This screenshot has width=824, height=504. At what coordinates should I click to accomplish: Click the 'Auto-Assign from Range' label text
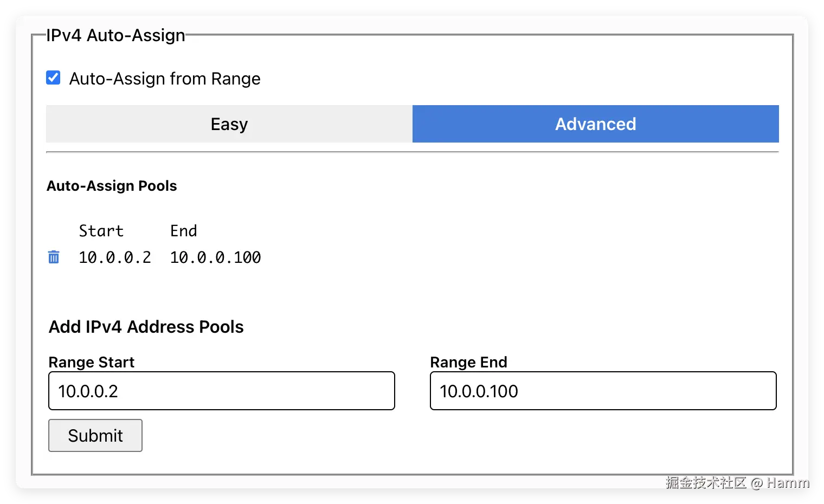(x=165, y=79)
